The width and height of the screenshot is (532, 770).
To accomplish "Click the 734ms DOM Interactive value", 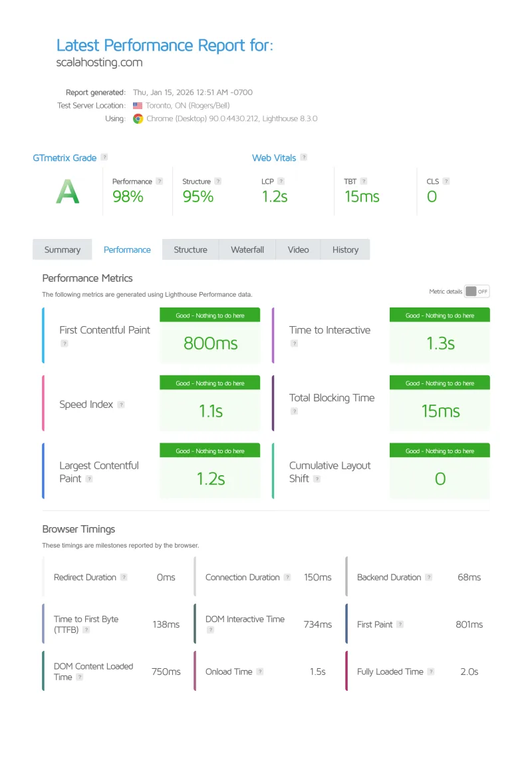I will [x=317, y=625].
